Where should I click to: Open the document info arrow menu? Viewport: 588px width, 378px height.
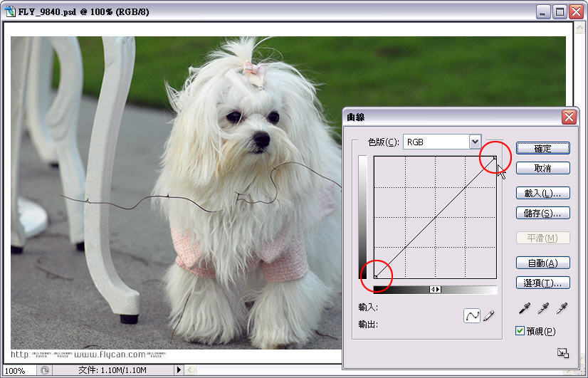click(179, 370)
